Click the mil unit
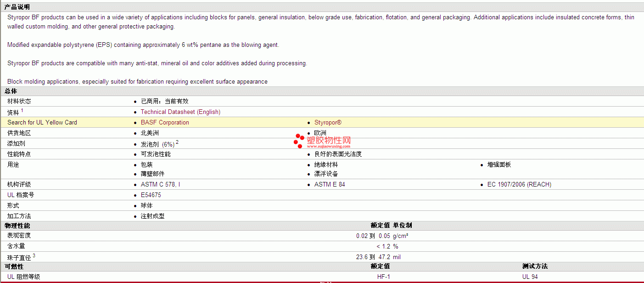Image resolution: width=644 pixels, height=283 pixels. pos(397,257)
